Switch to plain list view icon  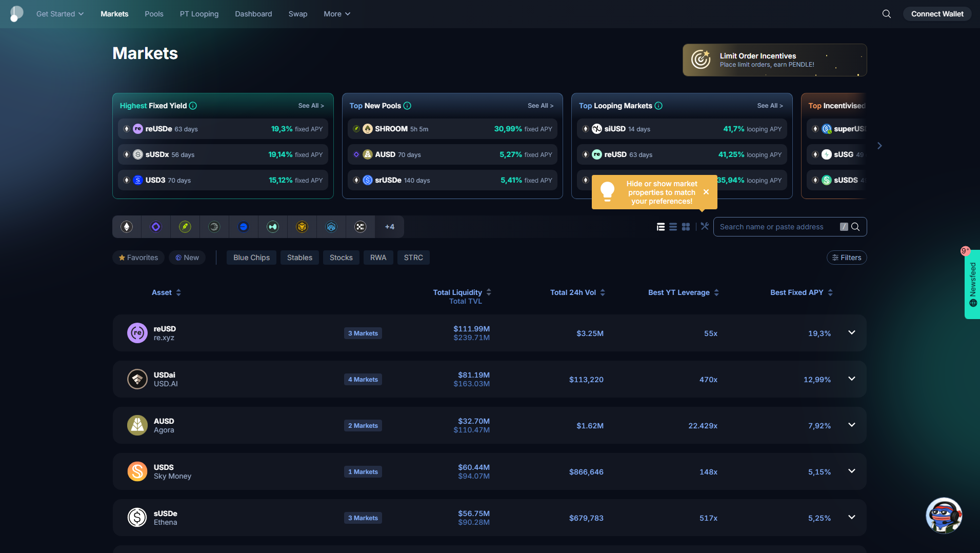click(673, 227)
